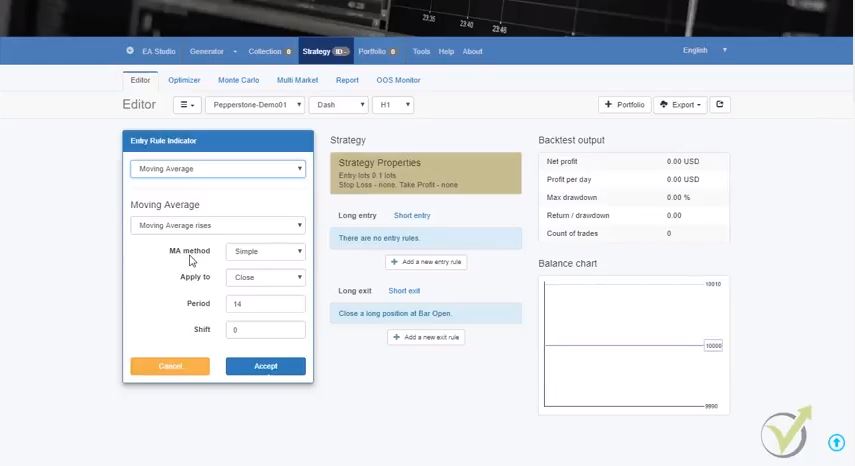Click the Net profit value 0.00 USD
Viewport: 855px width, 466px height.
[x=683, y=161]
